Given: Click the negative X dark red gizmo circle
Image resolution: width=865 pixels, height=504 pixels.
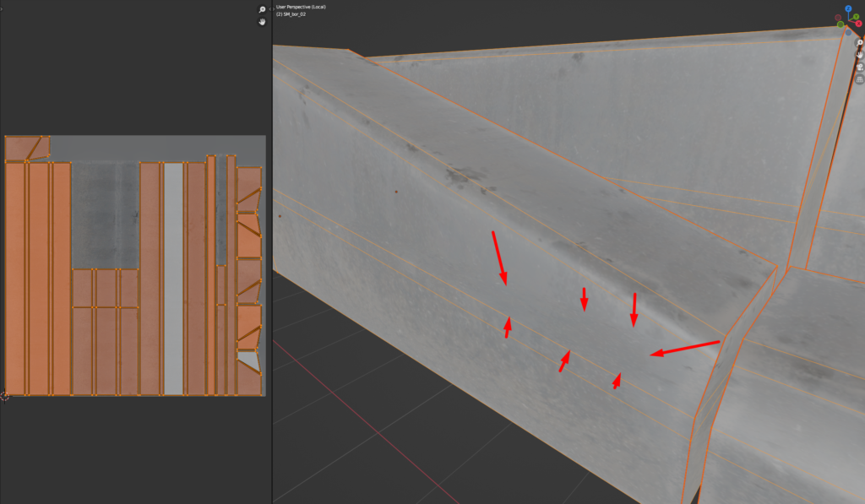Looking at the screenshot, I should click(838, 18).
